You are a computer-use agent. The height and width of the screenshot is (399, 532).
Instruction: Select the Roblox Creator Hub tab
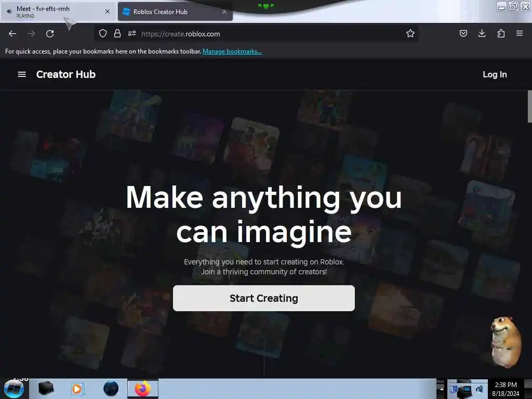175,11
